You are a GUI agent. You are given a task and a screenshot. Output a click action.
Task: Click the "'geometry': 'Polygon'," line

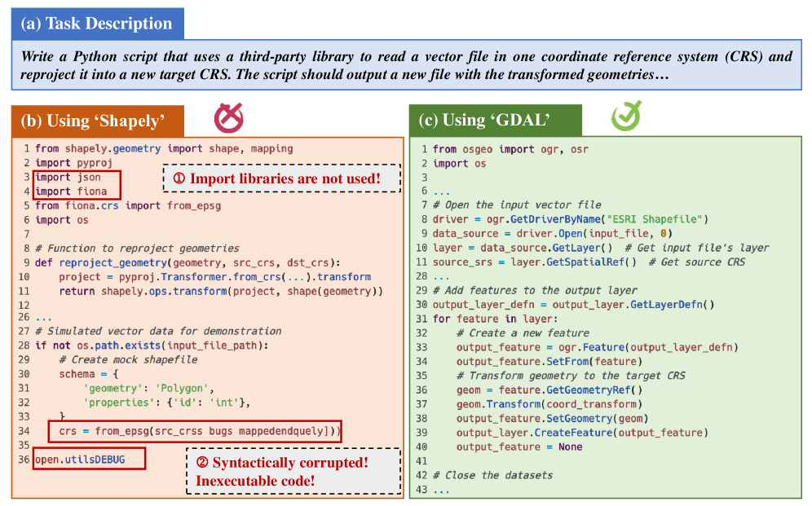(148, 388)
